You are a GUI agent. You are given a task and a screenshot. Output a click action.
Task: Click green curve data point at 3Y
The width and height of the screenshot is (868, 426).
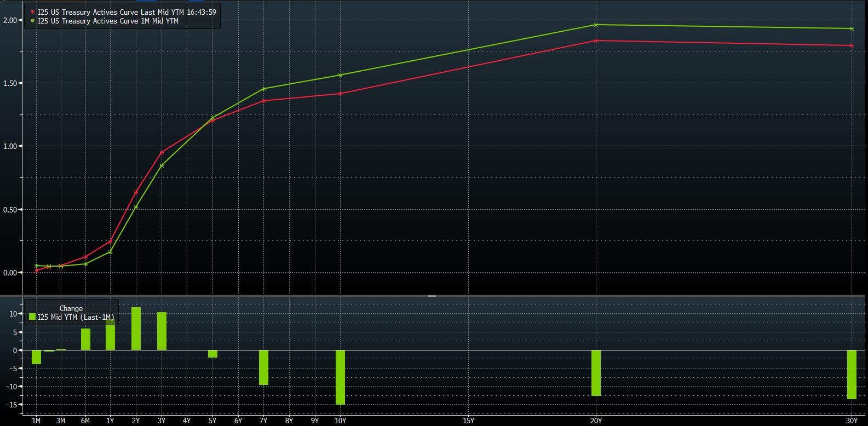point(162,165)
